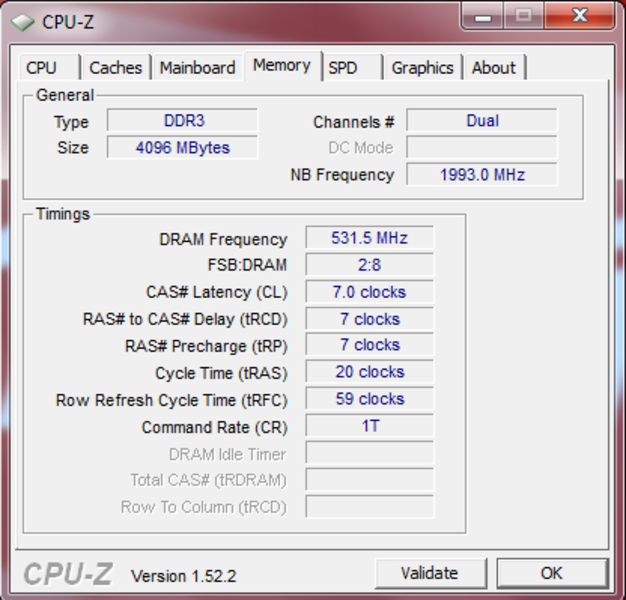The width and height of the screenshot is (626, 600).
Task: Click the Version 1.52.2 text
Action: tap(184, 576)
